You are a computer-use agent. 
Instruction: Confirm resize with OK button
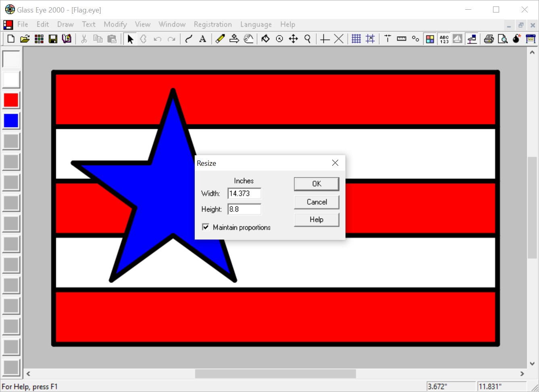tap(316, 184)
